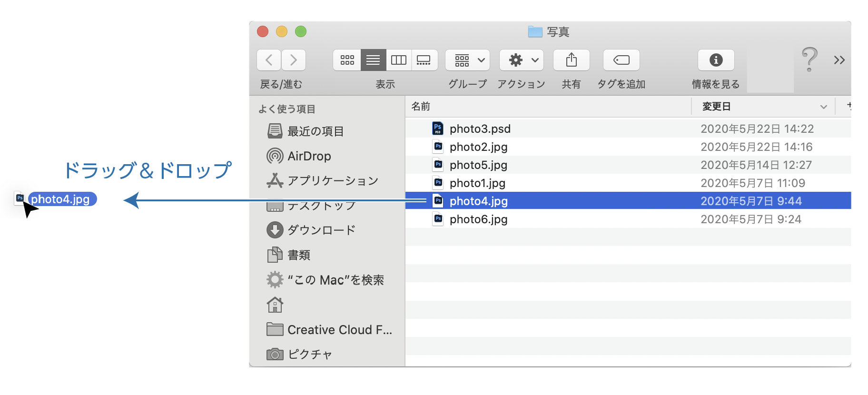Click the dragged photo4.jpg label on the desktop

(x=62, y=199)
